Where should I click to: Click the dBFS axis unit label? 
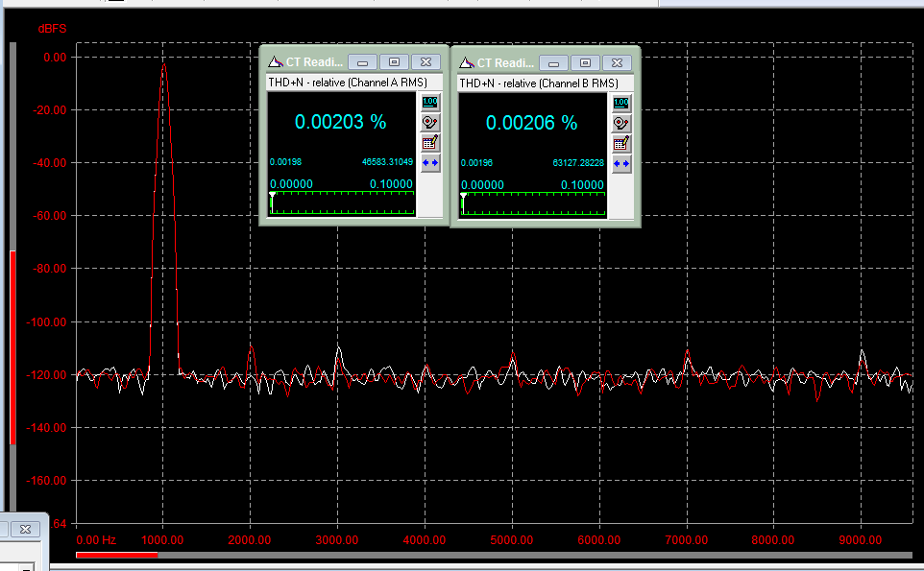[53, 29]
